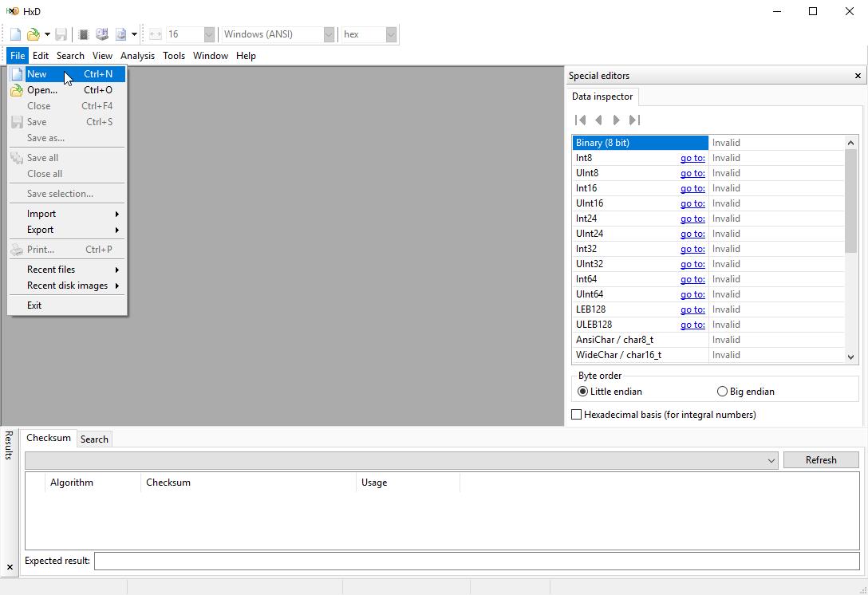Click the Open main memory (RAM) toolbar icon
The image size is (868, 595).
coord(83,34)
